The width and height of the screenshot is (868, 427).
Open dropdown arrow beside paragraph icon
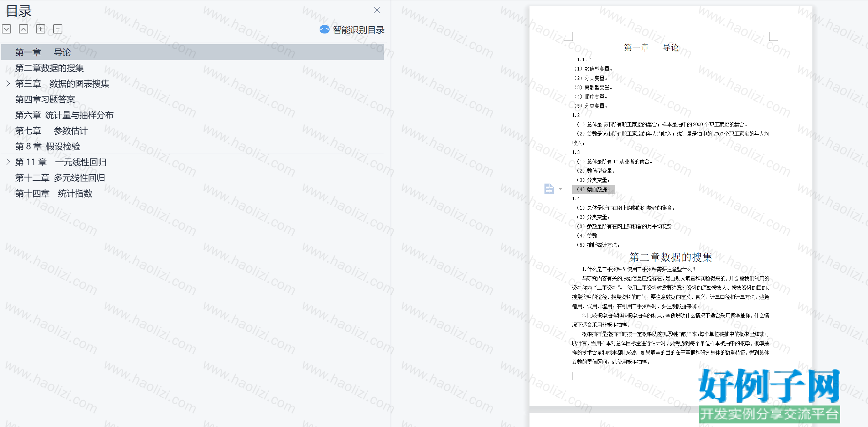(560, 189)
